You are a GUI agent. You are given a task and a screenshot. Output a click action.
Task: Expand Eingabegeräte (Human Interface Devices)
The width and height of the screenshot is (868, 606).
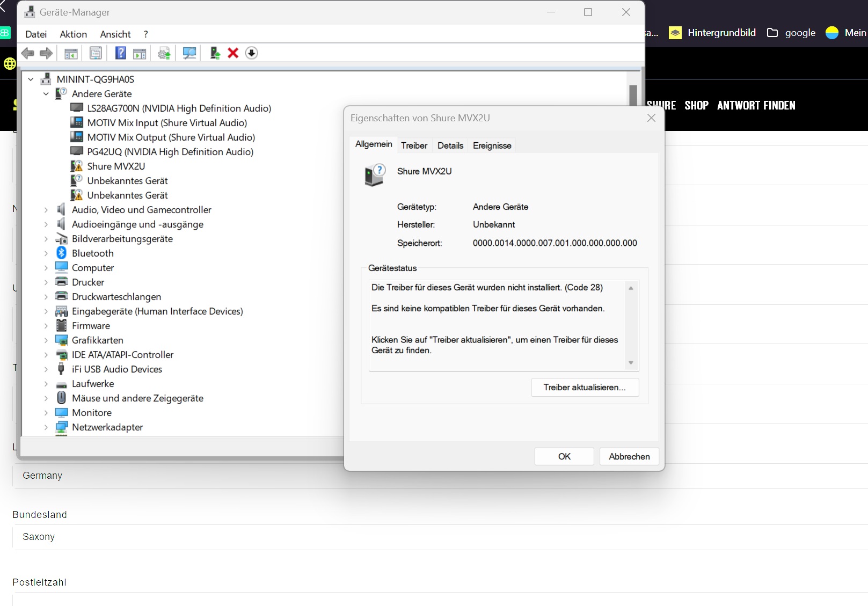point(46,311)
